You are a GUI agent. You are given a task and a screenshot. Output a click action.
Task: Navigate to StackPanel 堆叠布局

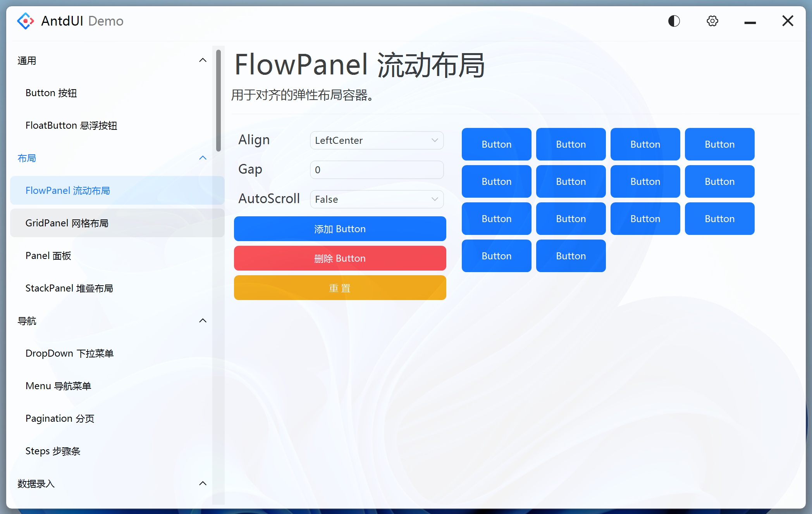[69, 288]
